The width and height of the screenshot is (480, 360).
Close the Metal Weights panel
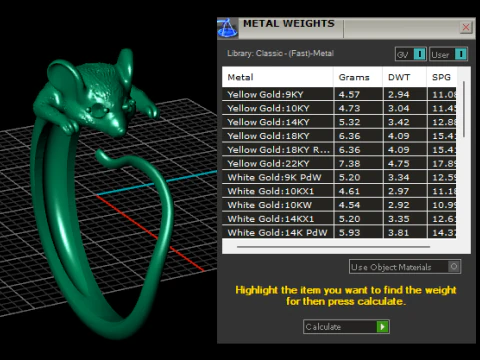coord(466,27)
